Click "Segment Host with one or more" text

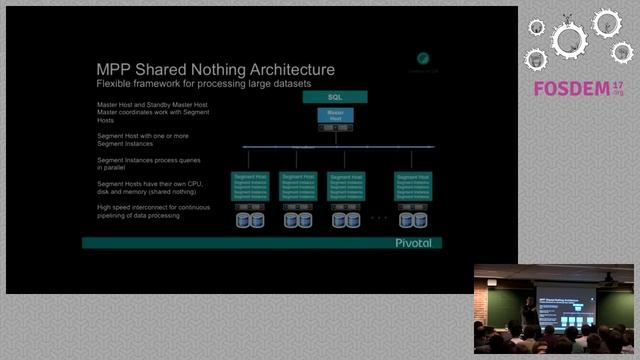(x=143, y=136)
